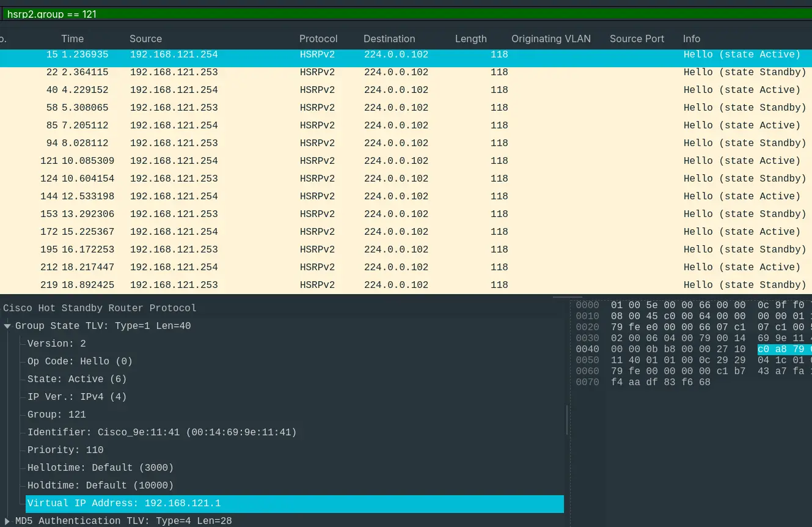Sort packets by the Time column header
Screen dimensions: 812x527
(72, 39)
